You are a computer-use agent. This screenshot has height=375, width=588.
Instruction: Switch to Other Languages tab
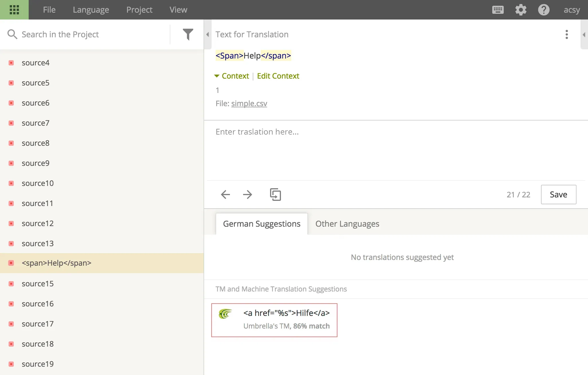click(347, 224)
